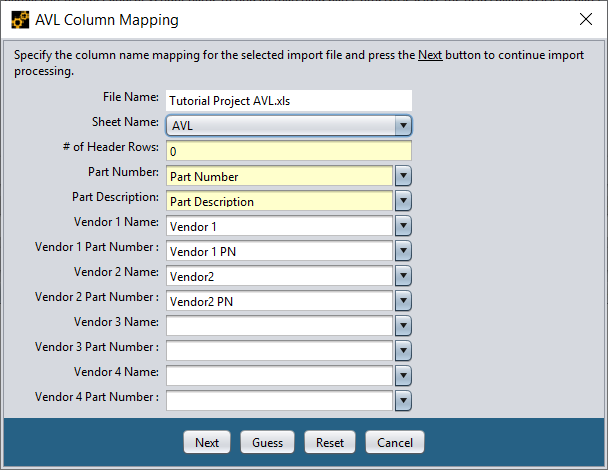
Task: Cancel the column mapping dialog
Action: [395, 442]
